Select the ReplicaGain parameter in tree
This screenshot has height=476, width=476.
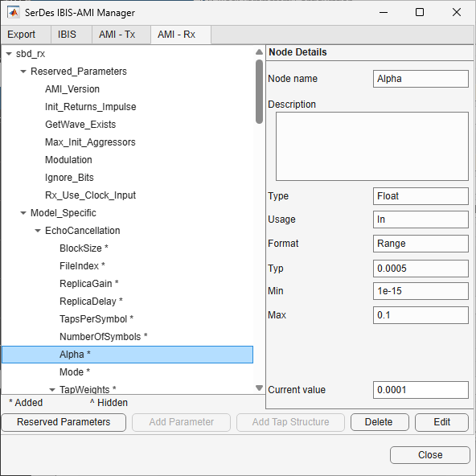coord(89,284)
